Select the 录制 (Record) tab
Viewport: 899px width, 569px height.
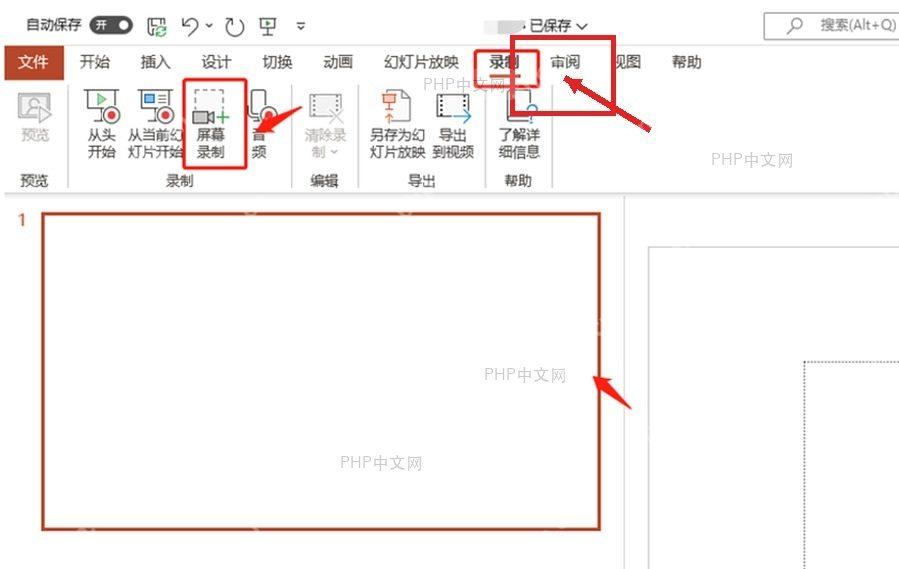tap(505, 62)
